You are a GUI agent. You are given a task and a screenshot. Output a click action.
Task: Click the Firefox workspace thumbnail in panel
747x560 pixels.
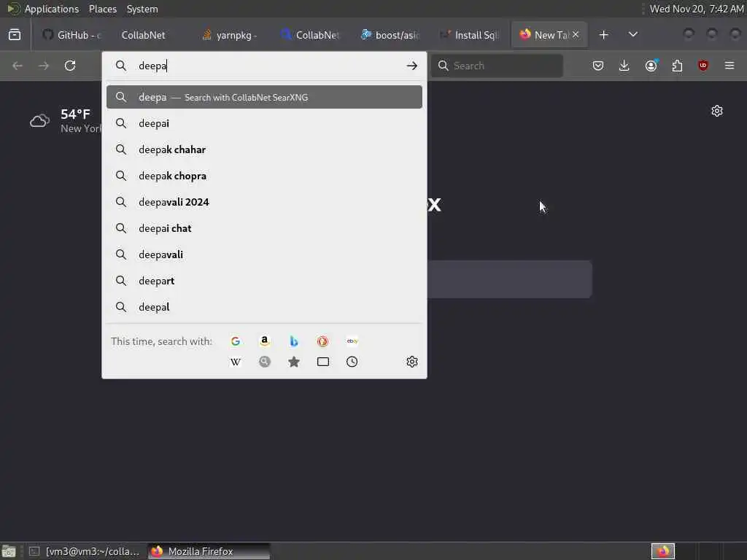coord(662,551)
